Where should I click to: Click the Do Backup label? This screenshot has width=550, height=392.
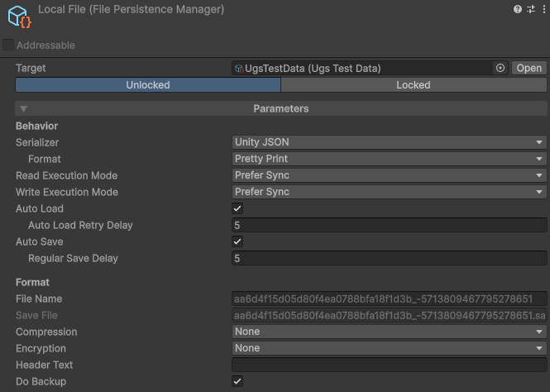pyautogui.click(x=41, y=381)
